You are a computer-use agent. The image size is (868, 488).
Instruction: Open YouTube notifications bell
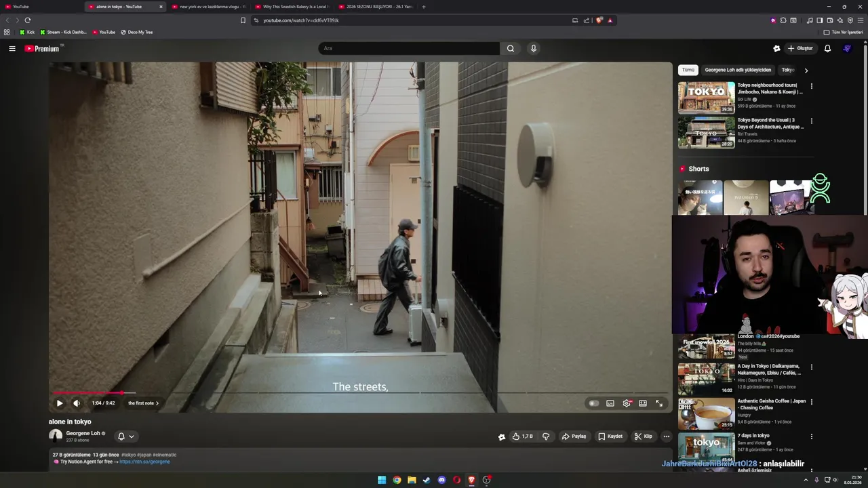(827, 48)
